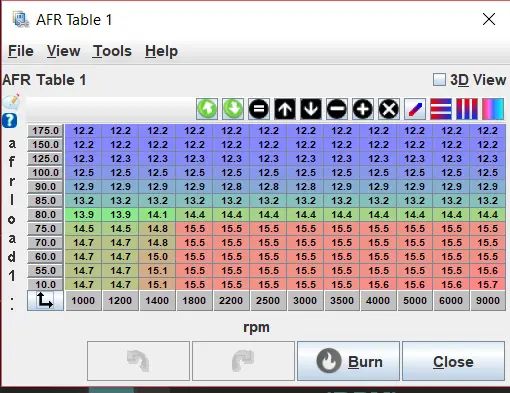
Task: Click the AFR Table window title icon
Action: point(21,19)
